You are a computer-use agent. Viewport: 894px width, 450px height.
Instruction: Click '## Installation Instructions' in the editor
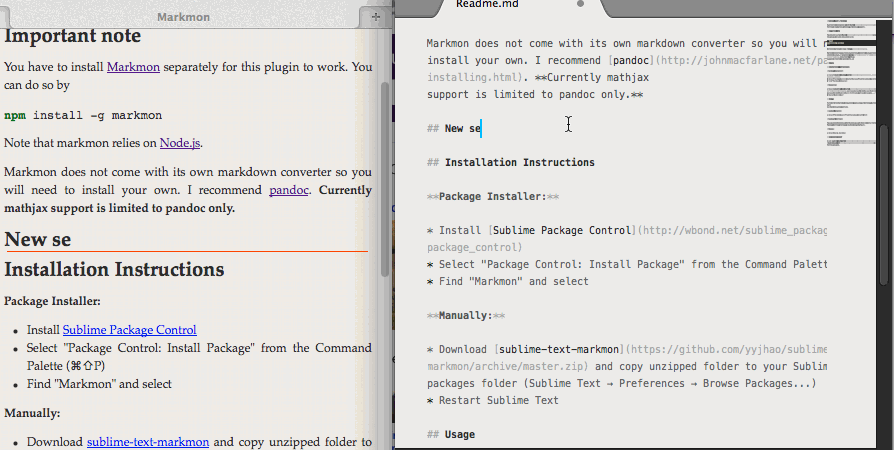pos(511,163)
